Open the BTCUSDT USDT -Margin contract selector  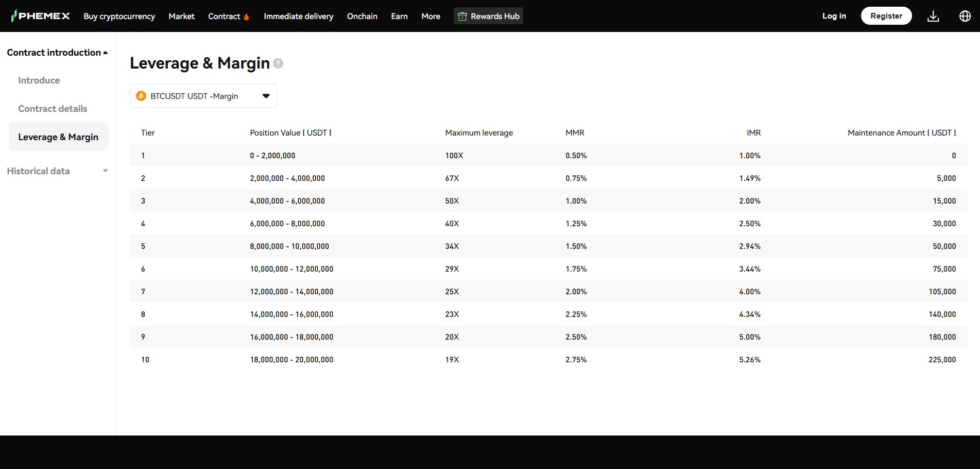[x=203, y=96]
